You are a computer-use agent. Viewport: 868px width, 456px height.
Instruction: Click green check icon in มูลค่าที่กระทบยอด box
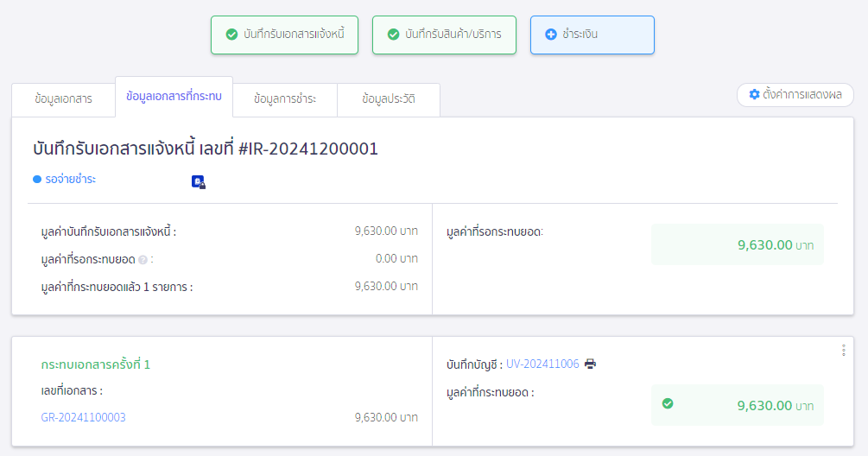click(668, 403)
